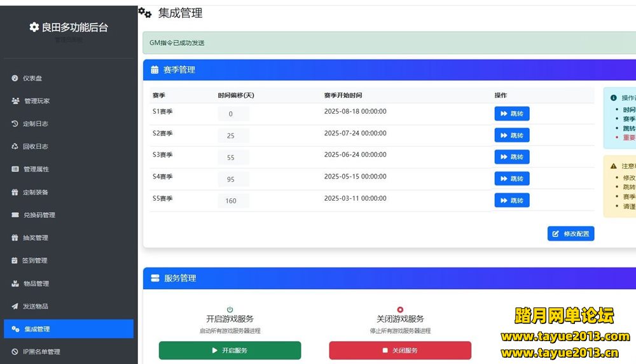The image size is (636, 364).
Task: Stop game servers with 关闭服务 button
Action: click(400, 351)
